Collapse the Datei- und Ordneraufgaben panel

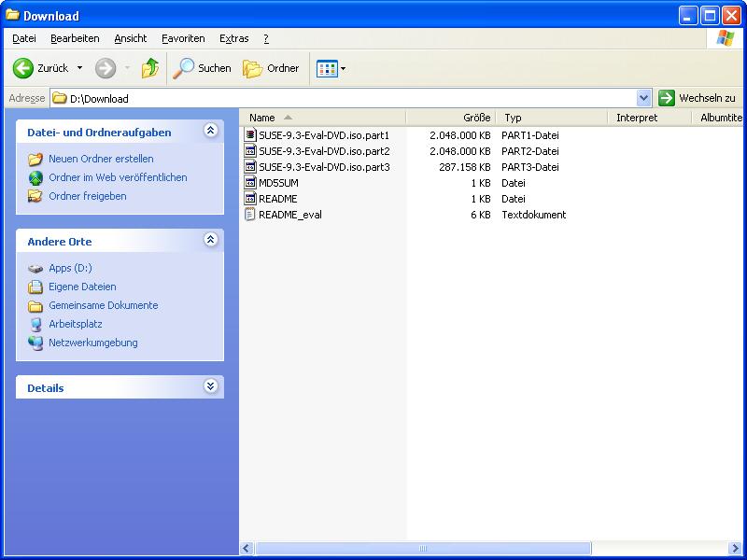pyautogui.click(x=211, y=130)
